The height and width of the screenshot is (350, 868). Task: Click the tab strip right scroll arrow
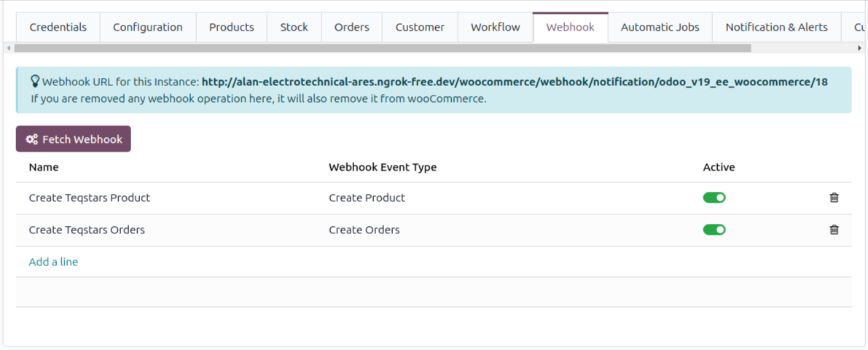click(x=861, y=48)
